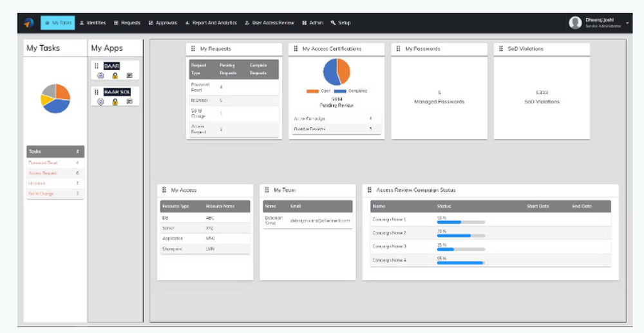Open the Access Request task link

click(43, 173)
